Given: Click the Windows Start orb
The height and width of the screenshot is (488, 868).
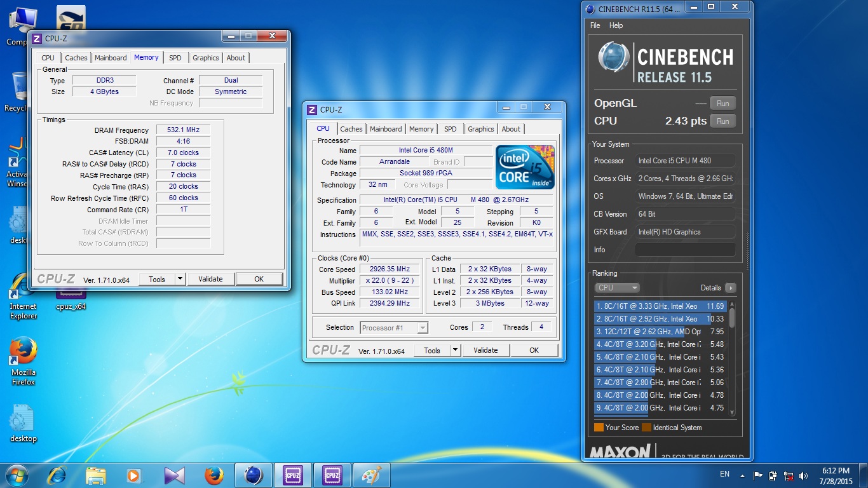Looking at the screenshot, I should [16, 475].
